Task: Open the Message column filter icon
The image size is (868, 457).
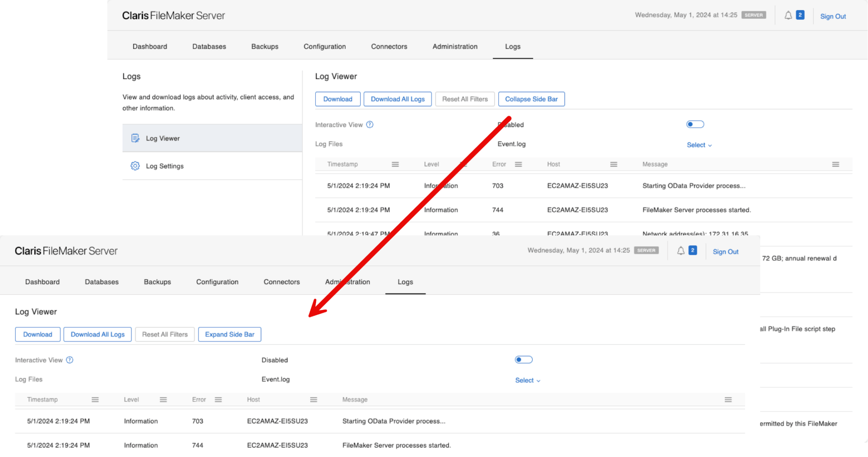Action: pos(835,164)
